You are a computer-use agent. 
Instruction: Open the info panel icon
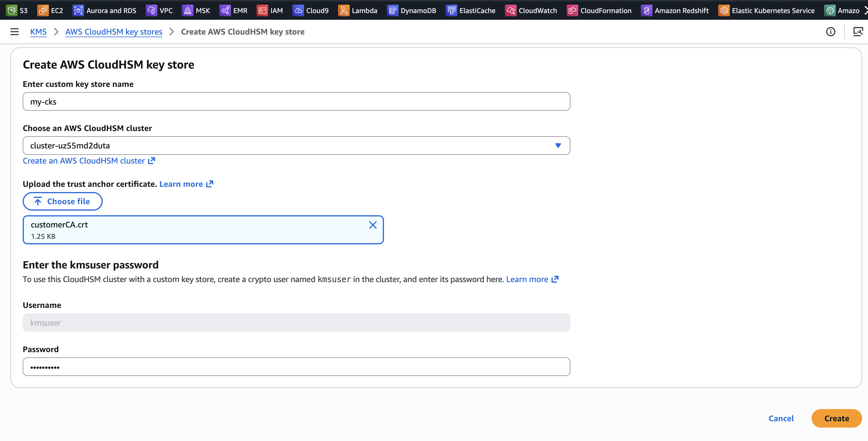click(x=830, y=32)
